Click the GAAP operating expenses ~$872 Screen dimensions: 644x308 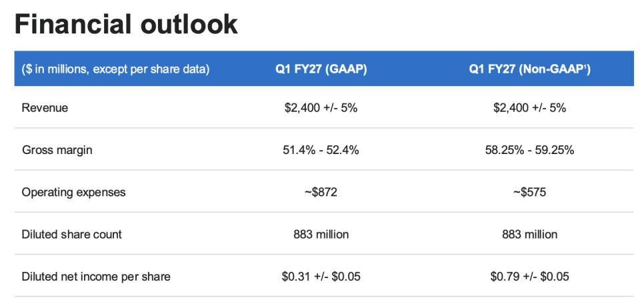pos(321,192)
